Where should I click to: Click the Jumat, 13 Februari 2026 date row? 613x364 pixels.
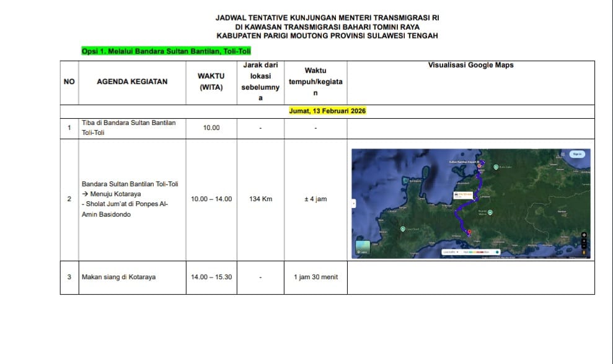[x=327, y=111]
